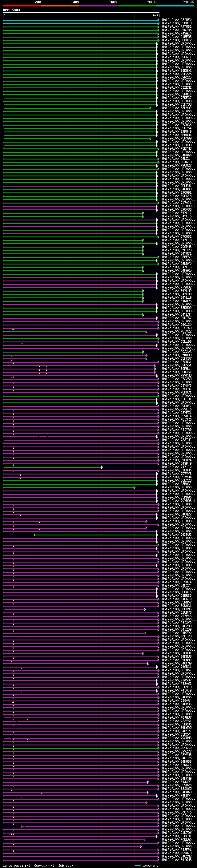Click the purple ~60% identity legend segment

[99, 6]
